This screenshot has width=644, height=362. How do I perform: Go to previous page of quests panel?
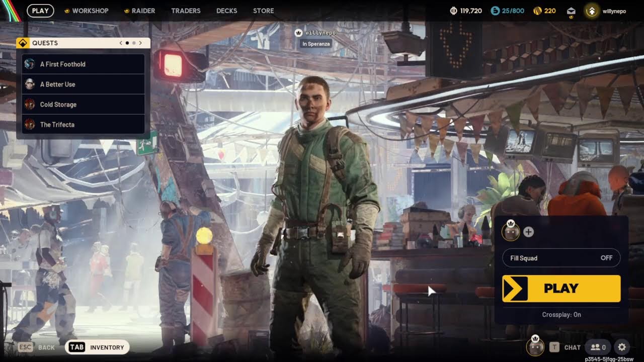[x=121, y=43]
